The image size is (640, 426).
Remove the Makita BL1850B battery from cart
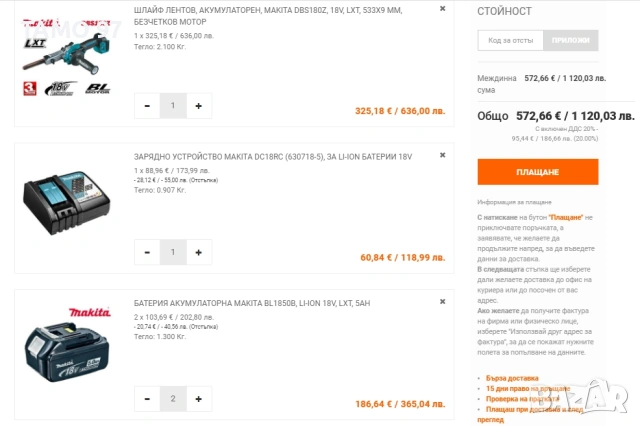click(443, 302)
